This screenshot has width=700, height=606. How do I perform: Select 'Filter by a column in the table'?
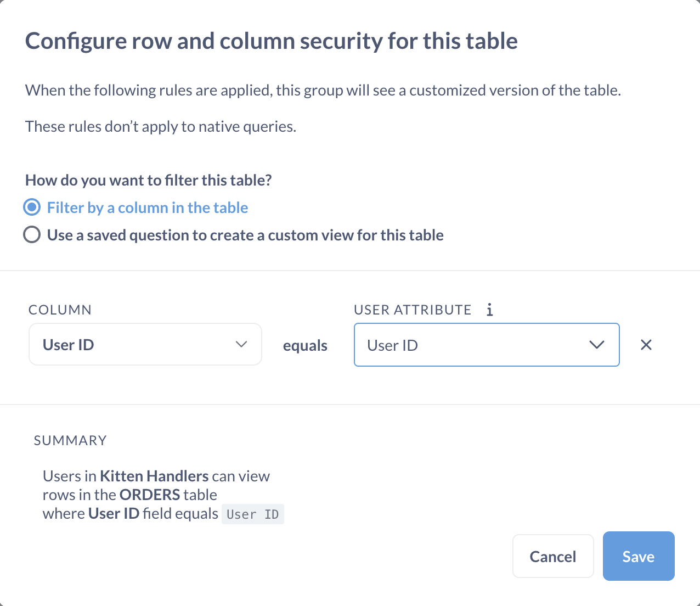[147, 207]
